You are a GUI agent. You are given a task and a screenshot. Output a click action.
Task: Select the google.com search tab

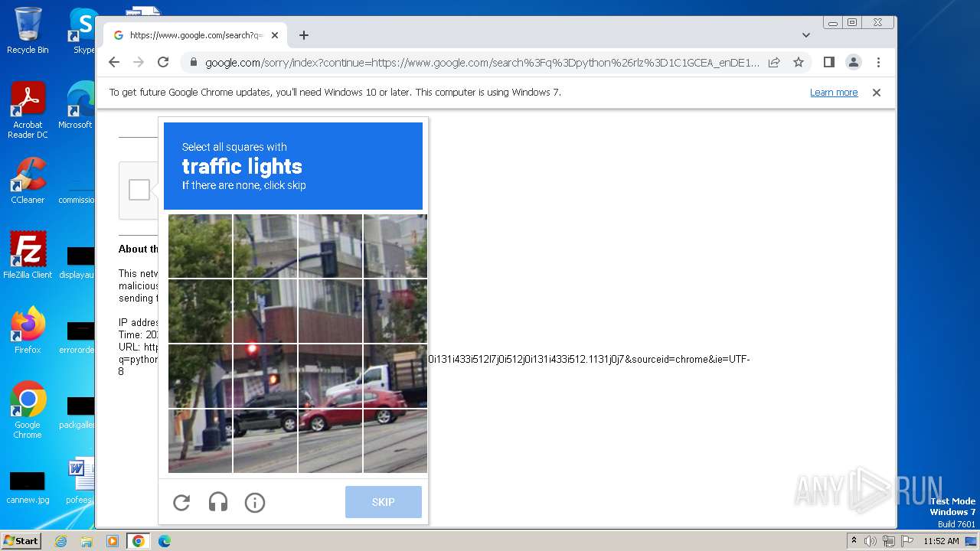(x=195, y=35)
